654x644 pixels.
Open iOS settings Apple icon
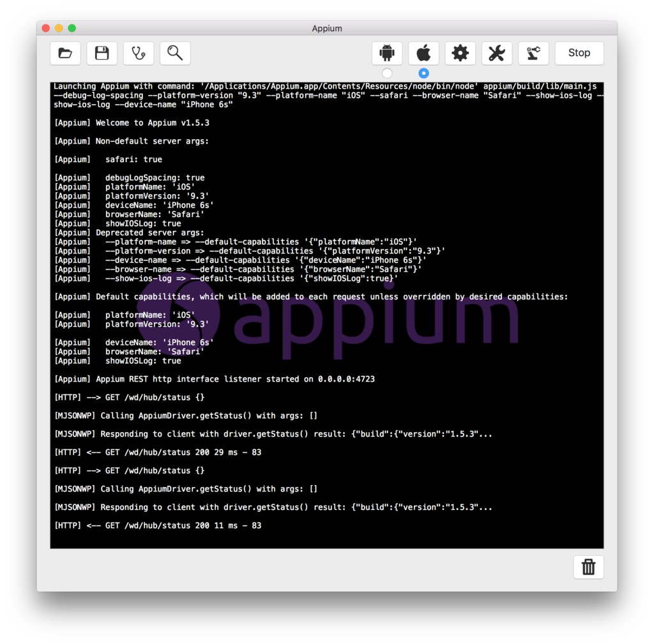pyautogui.click(x=424, y=53)
